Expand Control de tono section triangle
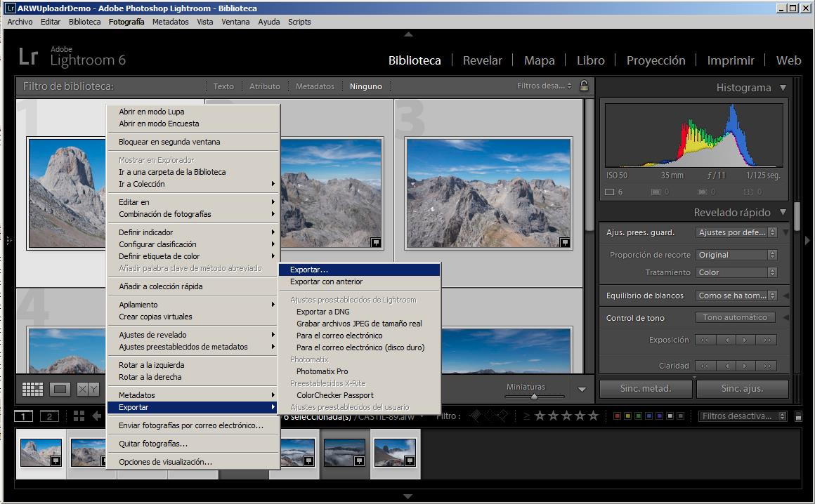815x504 pixels. 786,318
